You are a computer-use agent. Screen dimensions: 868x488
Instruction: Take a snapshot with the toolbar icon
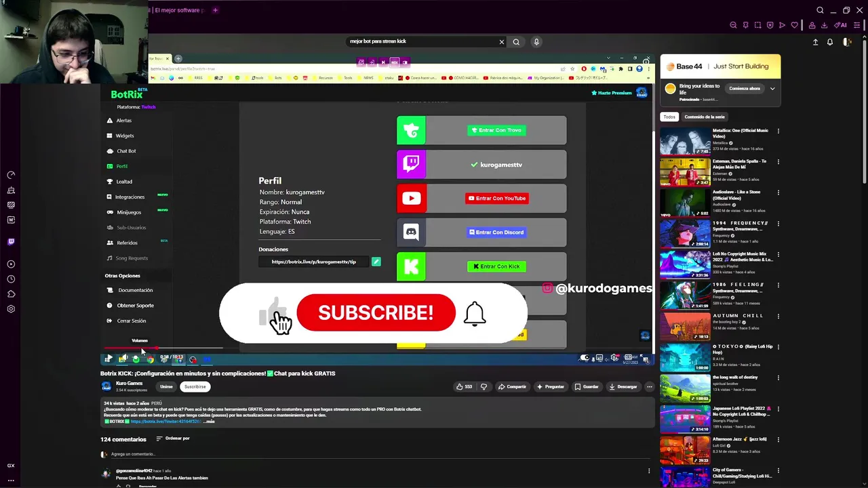[x=757, y=25]
